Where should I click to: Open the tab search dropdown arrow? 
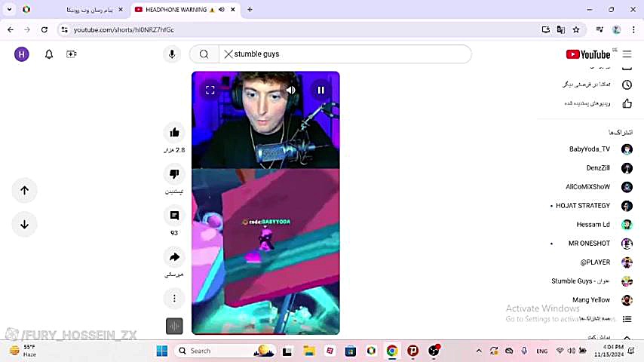10,9
